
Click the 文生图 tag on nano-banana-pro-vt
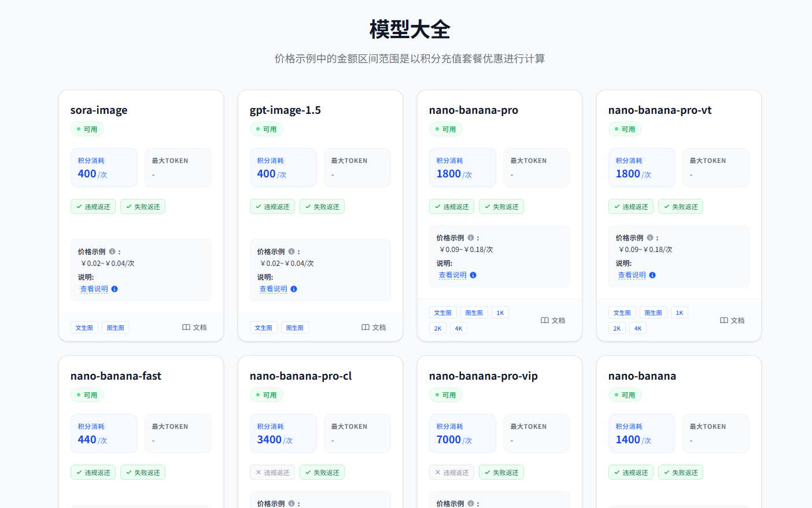pos(622,313)
